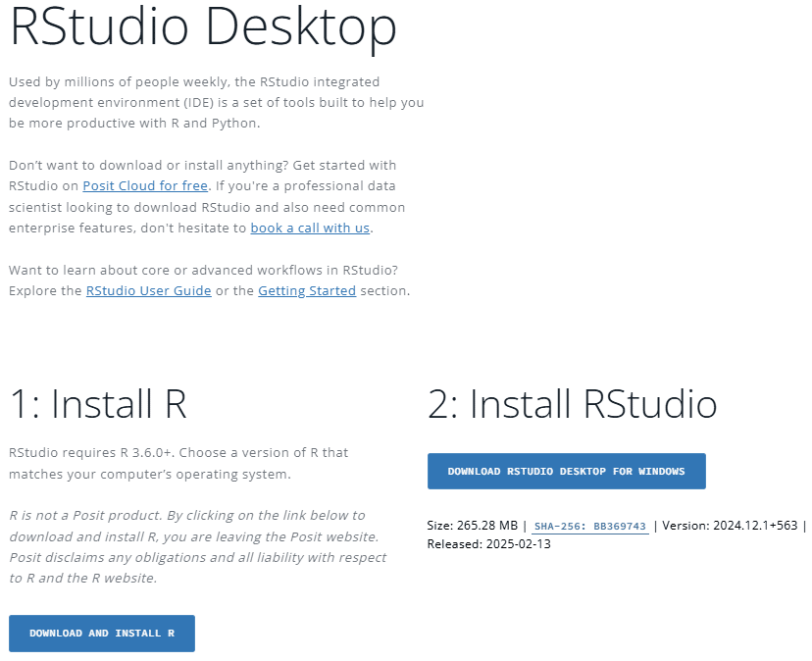Open the Getting Started section link
This screenshot has height=661, width=812.
(x=306, y=290)
